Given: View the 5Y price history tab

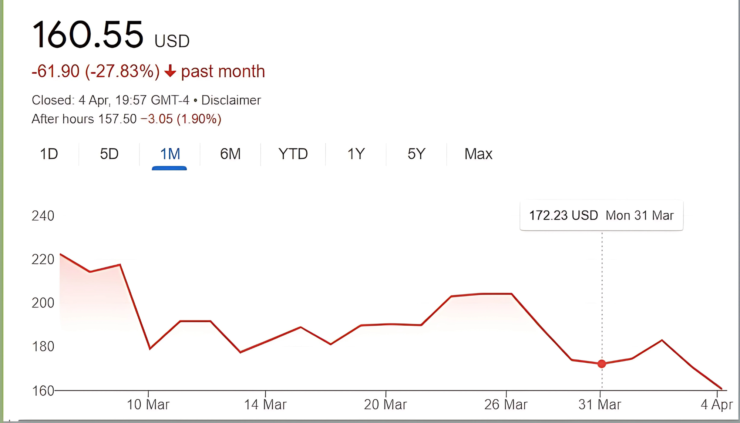Looking at the screenshot, I should coord(416,154).
